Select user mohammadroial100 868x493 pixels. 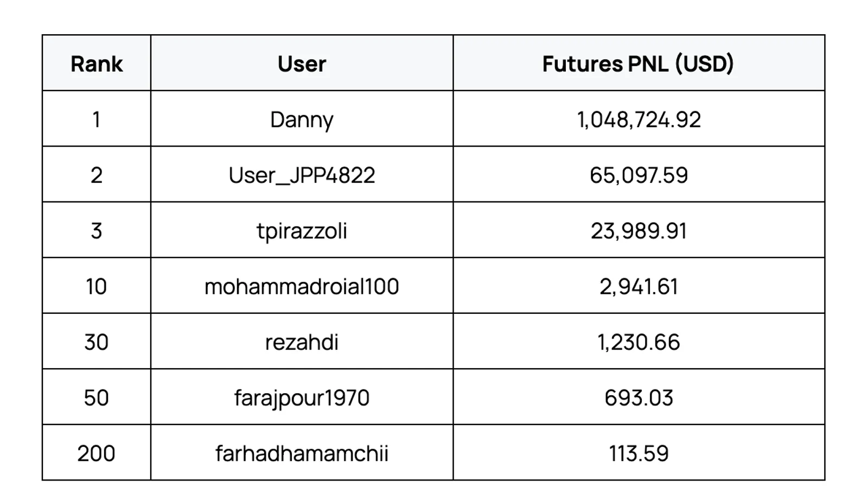(x=302, y=287)
